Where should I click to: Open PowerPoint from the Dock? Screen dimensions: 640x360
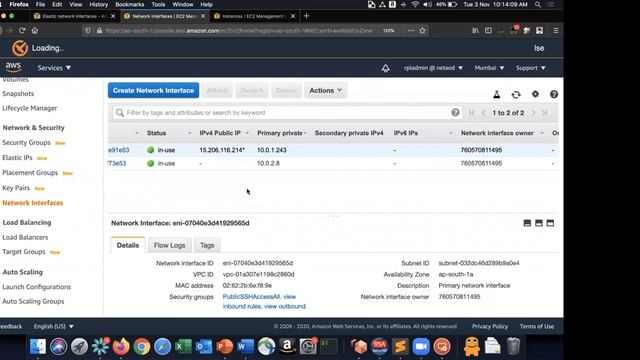[x=224, y=347]
